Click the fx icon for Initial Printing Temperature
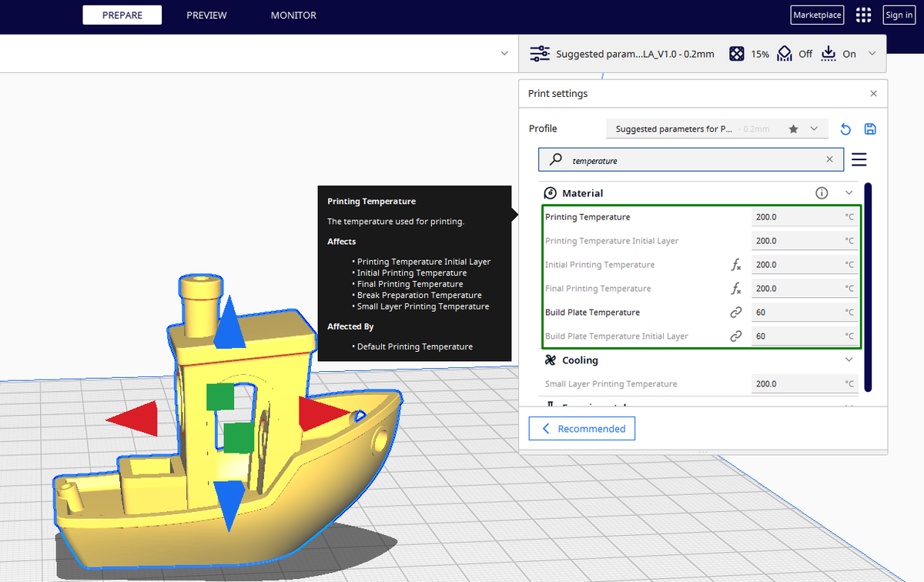Viewport: 924px width, 582px height. 736,265
